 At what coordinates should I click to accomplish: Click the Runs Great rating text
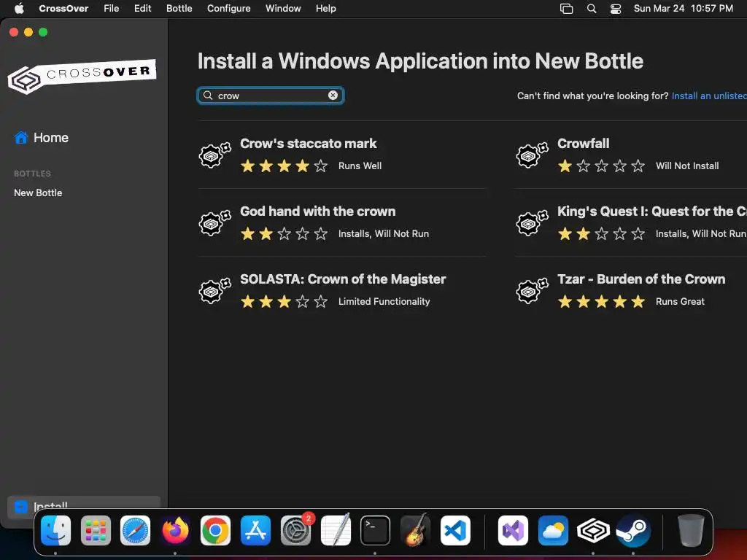[680, 301]
